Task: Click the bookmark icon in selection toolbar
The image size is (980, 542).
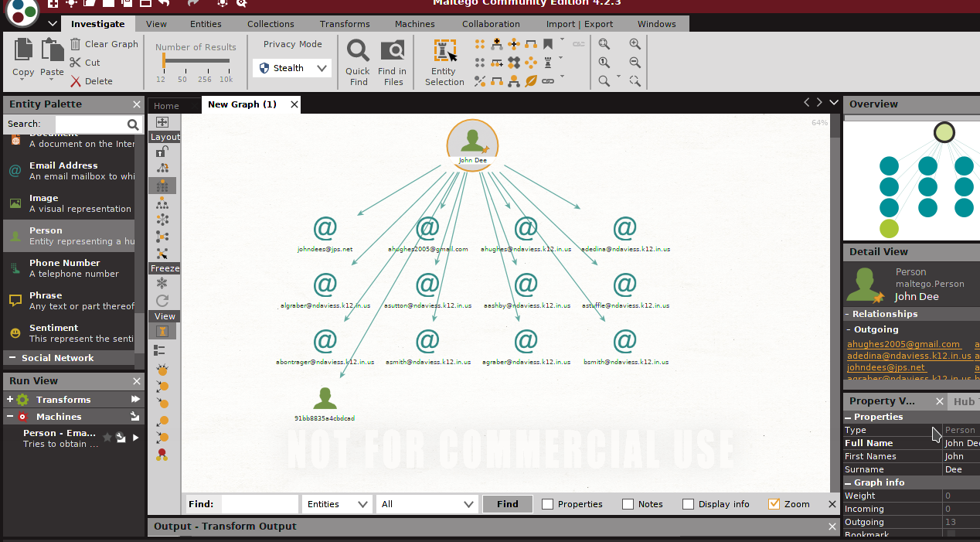Action: [x=548, y=44]
